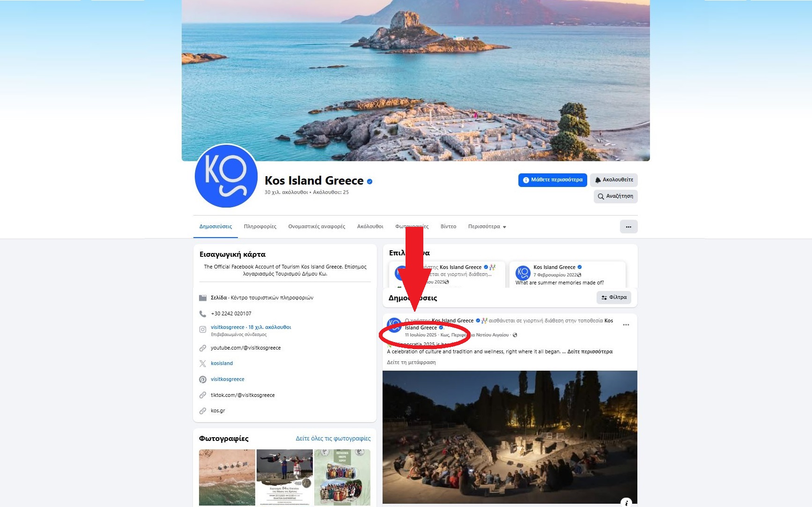Switch to the Πληροφορίες tab

tap(260, 227)
